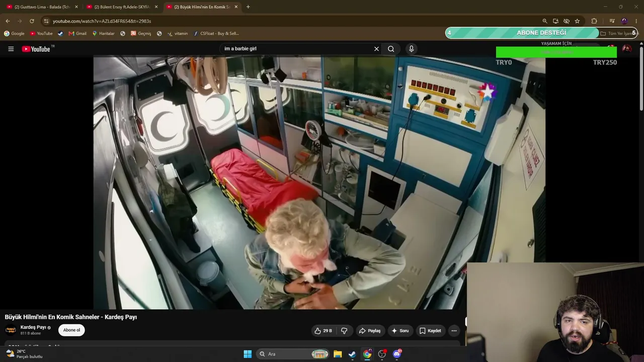Save video with Kaydet button
The image size is (644, 362).
(430, 331)
